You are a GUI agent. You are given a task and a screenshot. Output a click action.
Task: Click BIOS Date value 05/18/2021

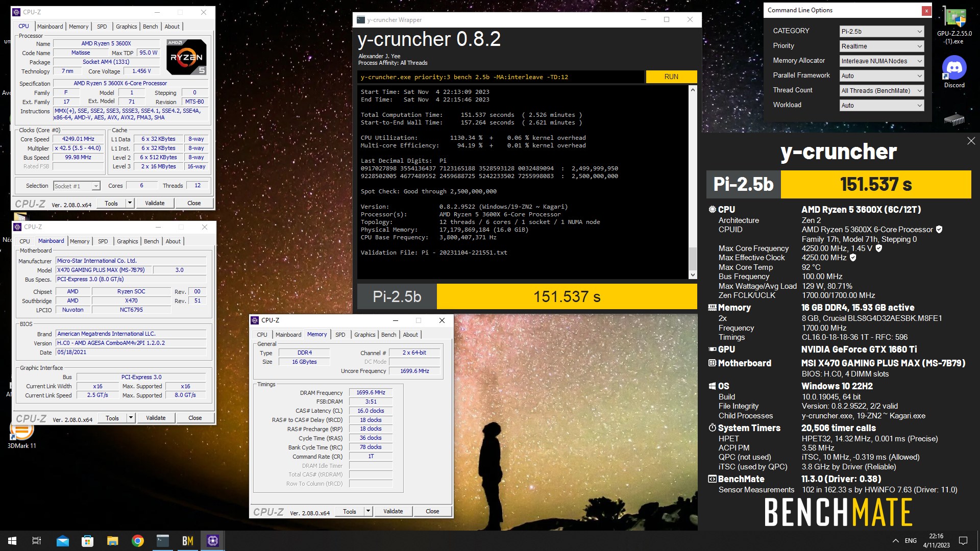pyautogui.click(x=132, y=353)
